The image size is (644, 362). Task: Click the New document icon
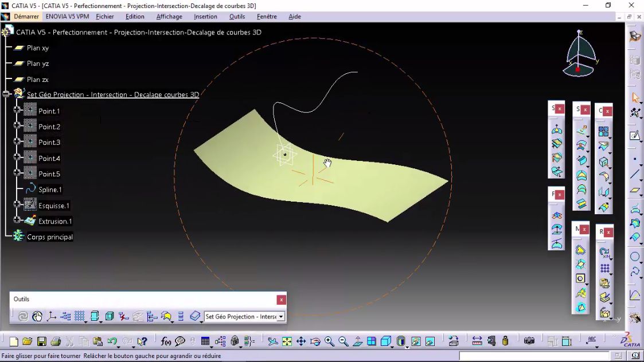point(14,341)
